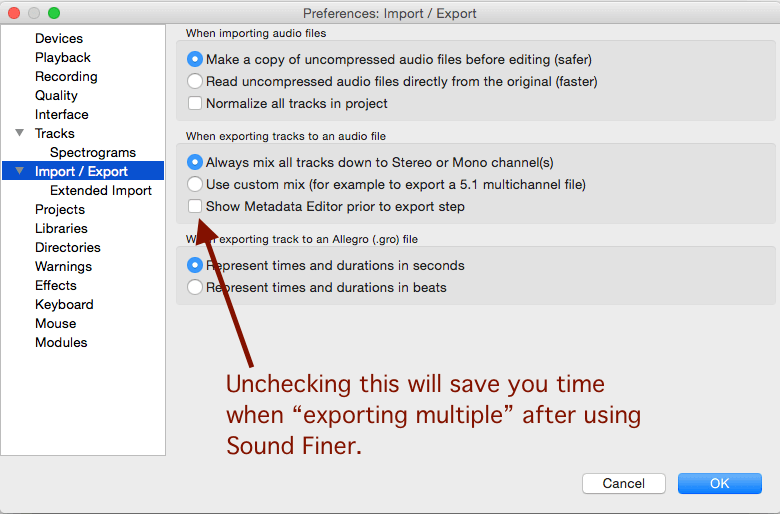Open the Devices preferences category

[x=59, y=38]
